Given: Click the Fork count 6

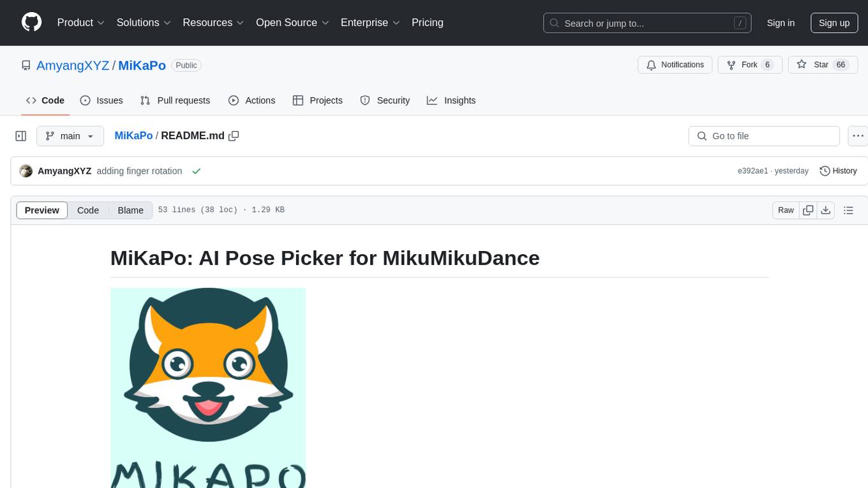Looking at the screenshot, I should click(767, 65).
